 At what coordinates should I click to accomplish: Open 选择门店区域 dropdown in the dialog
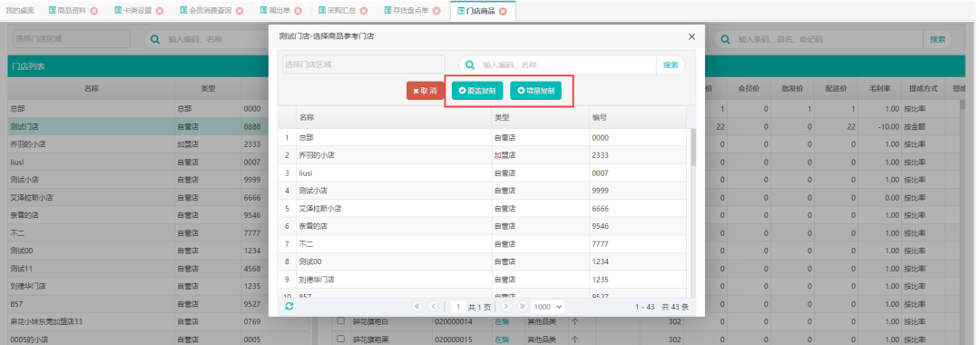[364, 64]
